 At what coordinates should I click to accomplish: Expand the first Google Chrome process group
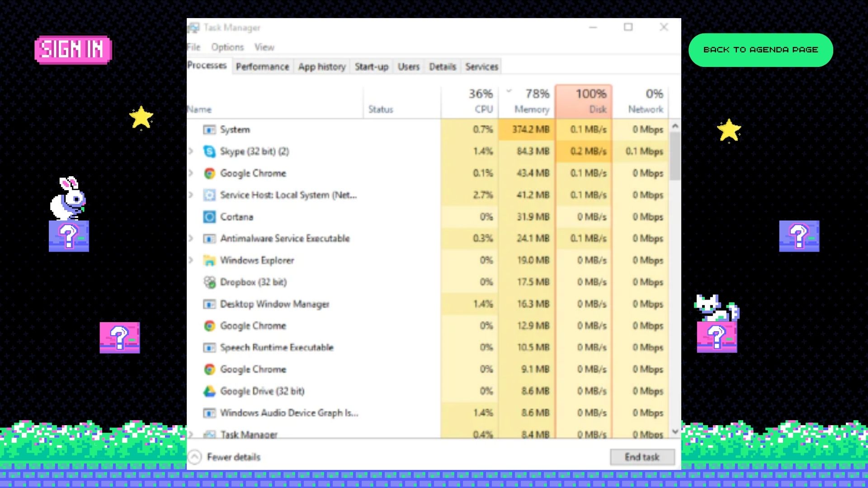191,173
